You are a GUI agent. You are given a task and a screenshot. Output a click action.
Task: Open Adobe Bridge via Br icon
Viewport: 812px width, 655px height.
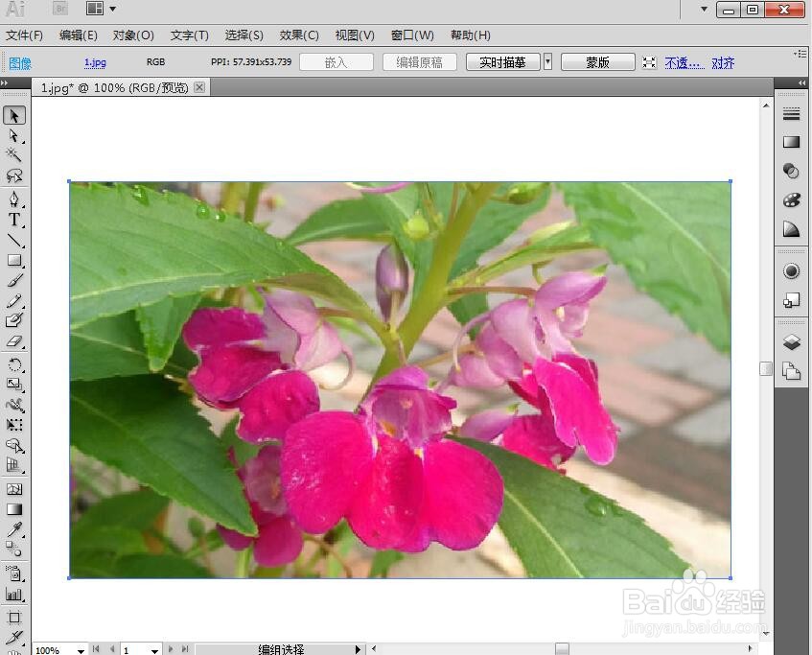pos(60,9)
